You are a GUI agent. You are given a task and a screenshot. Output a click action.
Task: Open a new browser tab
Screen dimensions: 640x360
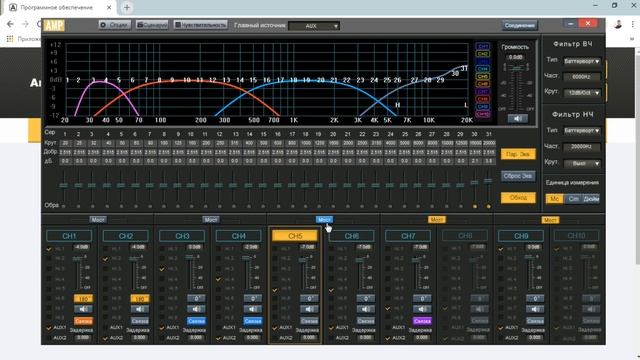127,7
